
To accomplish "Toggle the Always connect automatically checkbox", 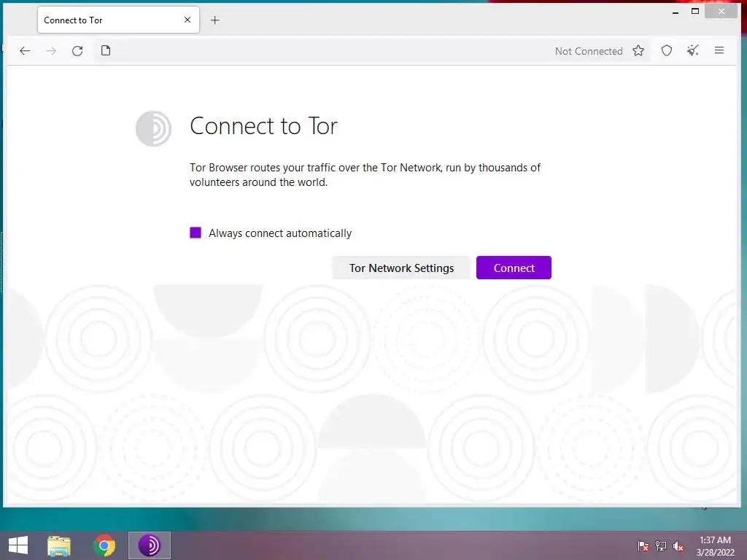I will point(196,233).
